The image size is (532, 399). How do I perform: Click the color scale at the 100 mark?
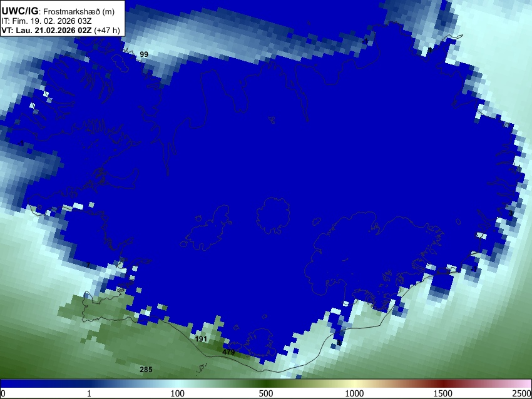[x=178, y=393]
